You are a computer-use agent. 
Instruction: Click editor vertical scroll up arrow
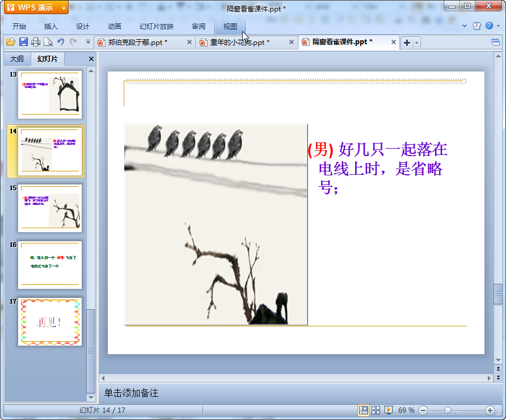pyautogui.click(x=498, y=56)
